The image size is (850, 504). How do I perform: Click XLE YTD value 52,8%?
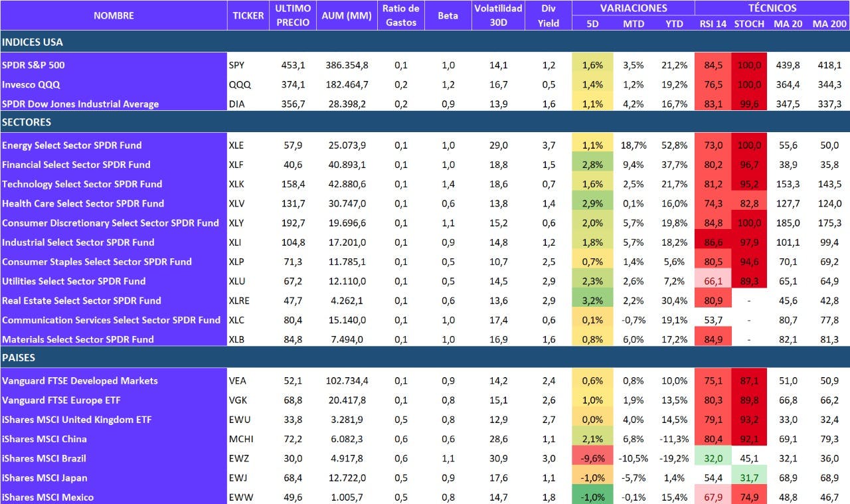(x=675, y=145)
